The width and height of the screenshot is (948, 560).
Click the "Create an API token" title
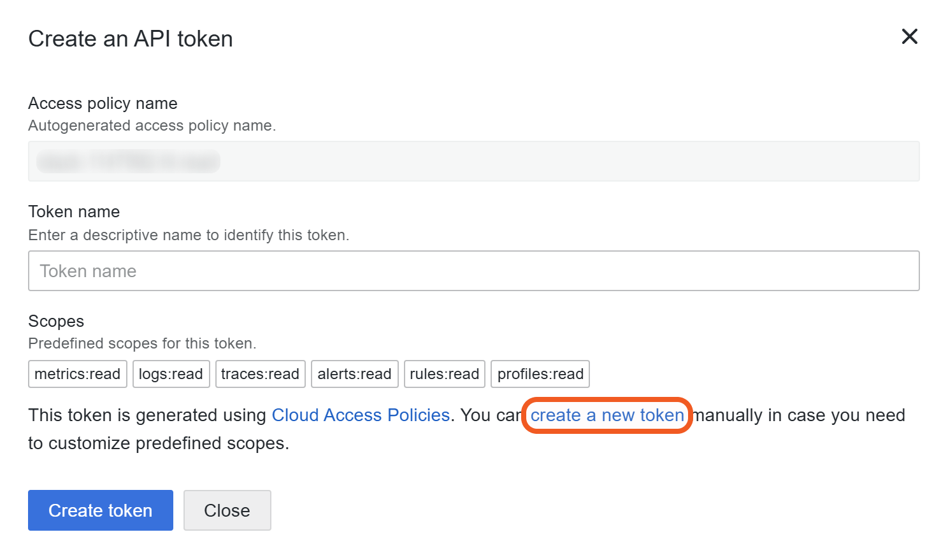point(131,39)
